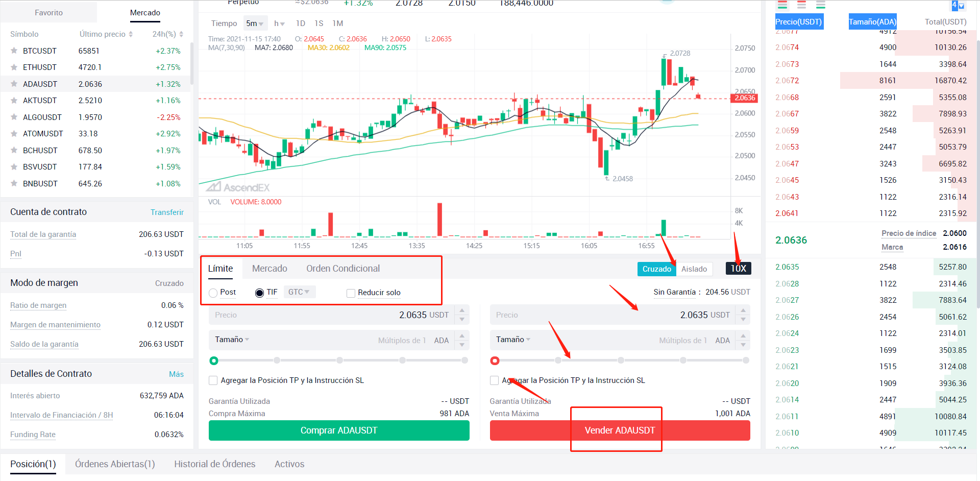Decrease sell price with down arrow
The height and width of the screenshot is (481, 980).
pyautogui.click(x=743, y=320)
